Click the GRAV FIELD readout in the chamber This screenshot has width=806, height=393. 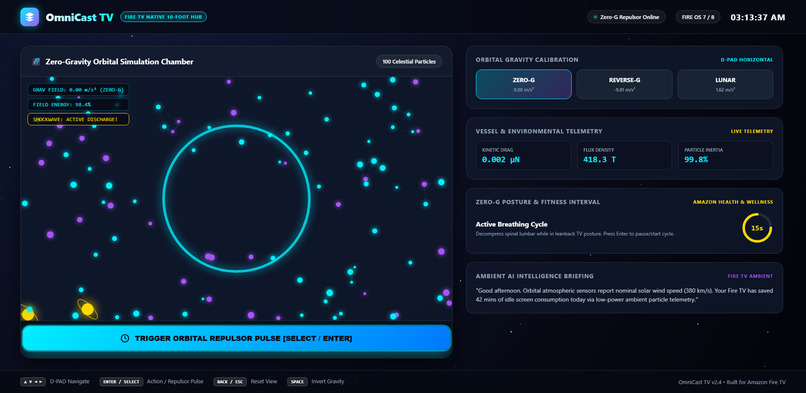(x=78, y=89)
